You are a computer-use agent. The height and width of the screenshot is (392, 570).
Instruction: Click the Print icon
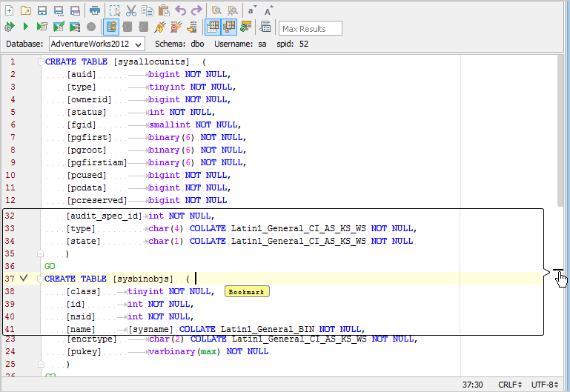click(95, 10)
